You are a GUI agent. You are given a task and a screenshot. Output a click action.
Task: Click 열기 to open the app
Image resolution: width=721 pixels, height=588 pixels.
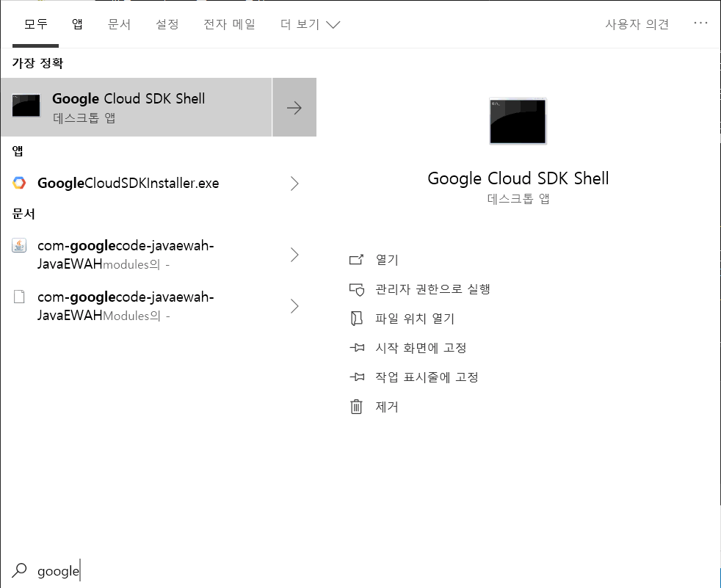point(386,260)
